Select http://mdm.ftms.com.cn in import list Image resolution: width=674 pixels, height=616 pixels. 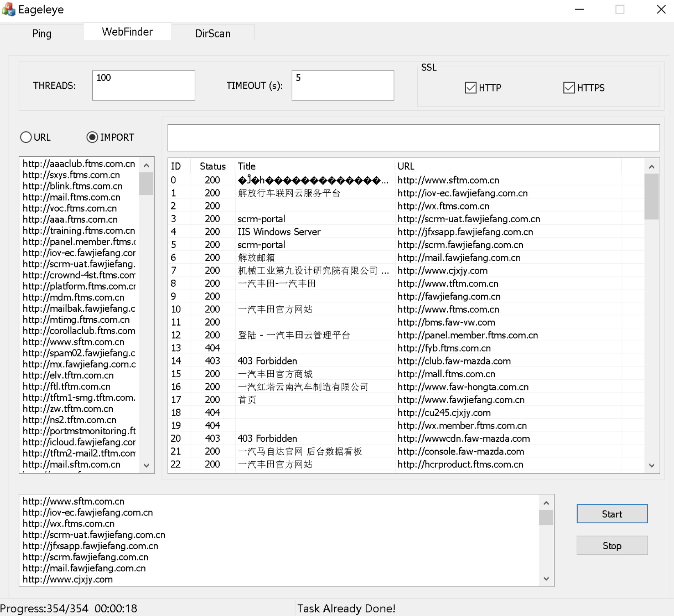pos(73,297)
